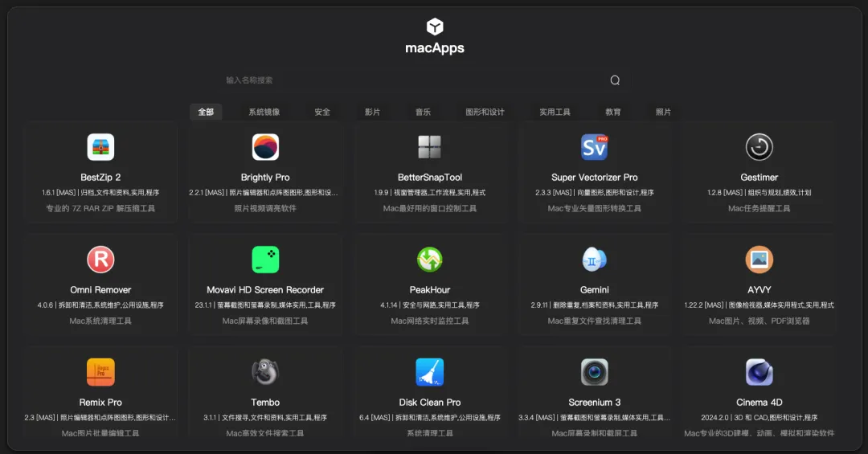Viewport: 868px width, 454px height.
Task: Click Omni Remover version line 4.0.6
Action: tap(100, 305)
